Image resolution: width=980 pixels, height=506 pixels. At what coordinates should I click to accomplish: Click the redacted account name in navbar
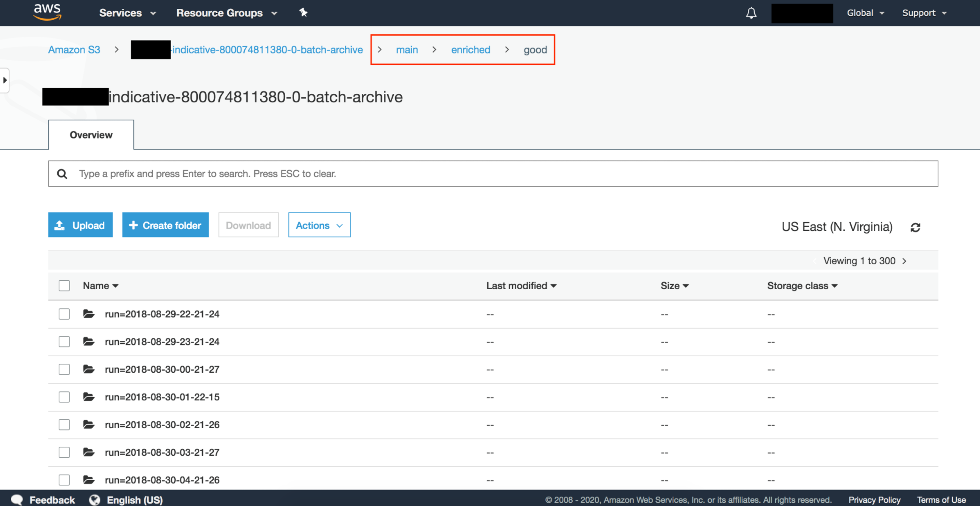(x=802, y=13)
